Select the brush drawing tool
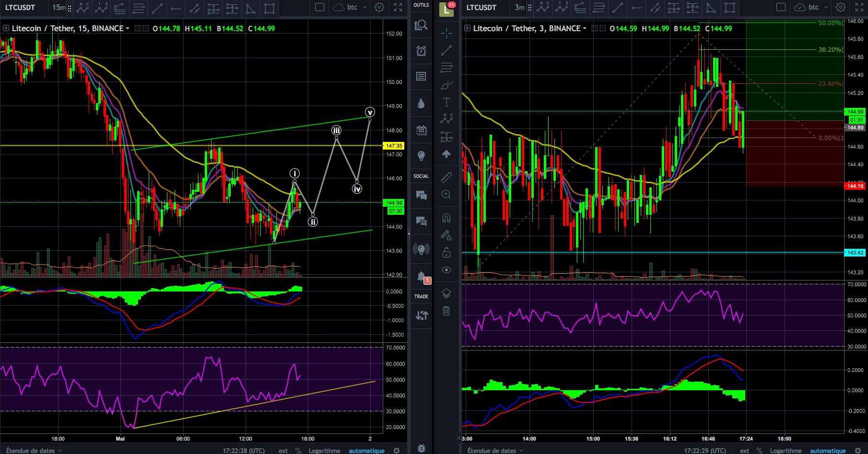Viewport: 868px width, 454px height. 446,85
